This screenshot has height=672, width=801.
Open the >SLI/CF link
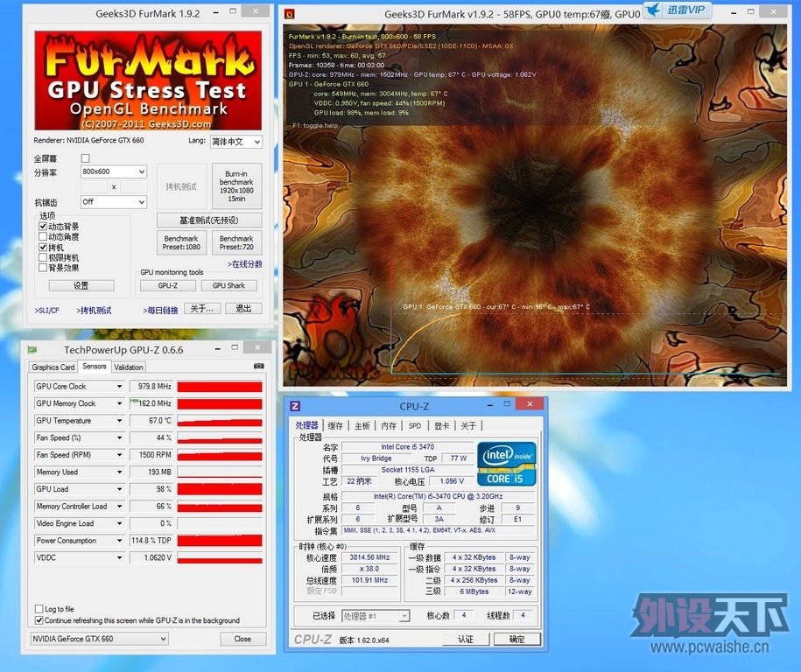[x=47, y=310]
